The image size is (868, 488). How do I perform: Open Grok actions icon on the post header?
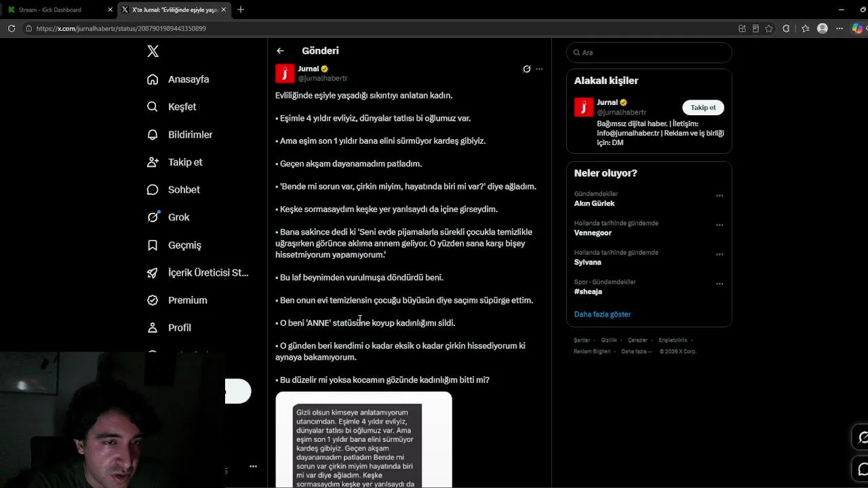(x=526, y=69)
